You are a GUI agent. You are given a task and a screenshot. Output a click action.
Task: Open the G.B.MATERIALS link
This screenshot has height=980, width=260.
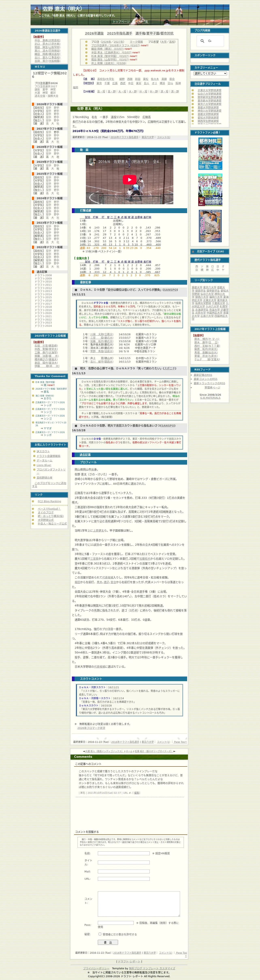210,397
